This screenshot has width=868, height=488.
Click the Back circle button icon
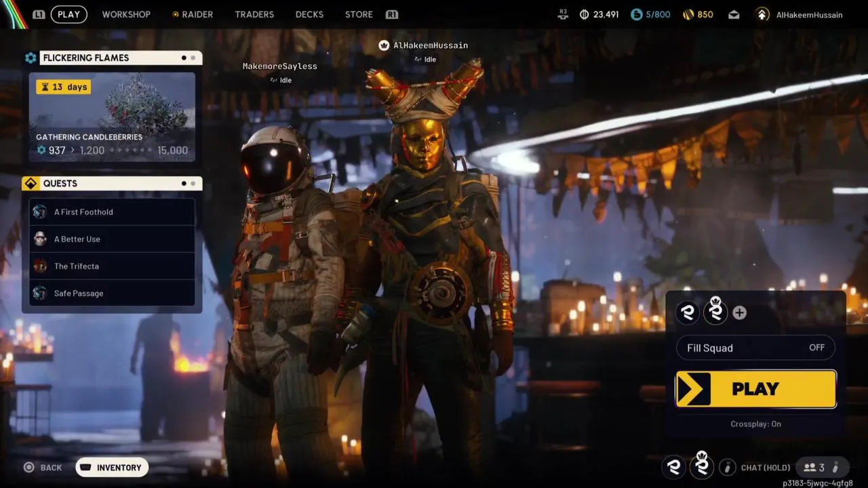[28, 467]
